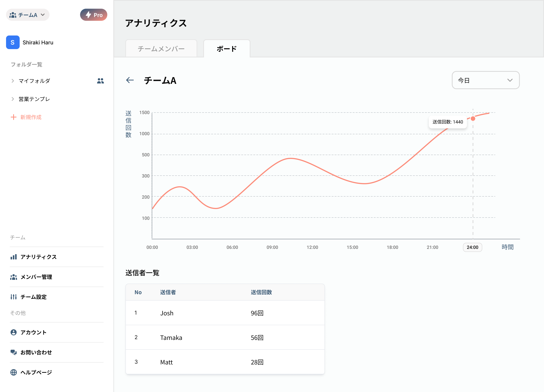
Task: Click the blue S user avatar
Action: [x=13, y=42]
